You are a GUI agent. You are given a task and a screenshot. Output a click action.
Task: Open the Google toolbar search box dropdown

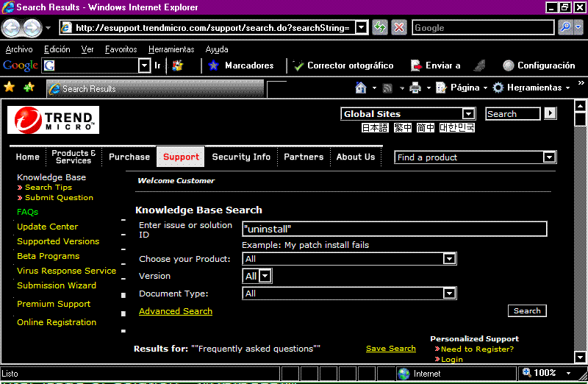(144, 65)
